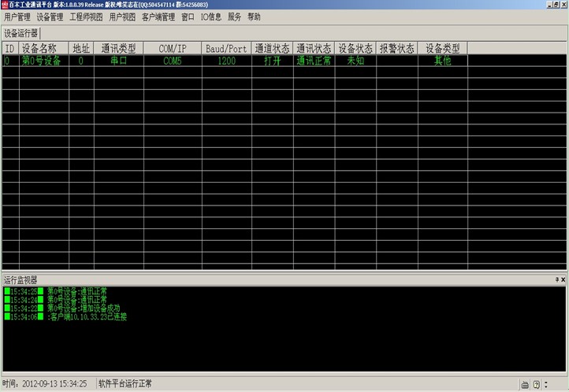
Task: Restore the application window size
Action: point(556,5)
